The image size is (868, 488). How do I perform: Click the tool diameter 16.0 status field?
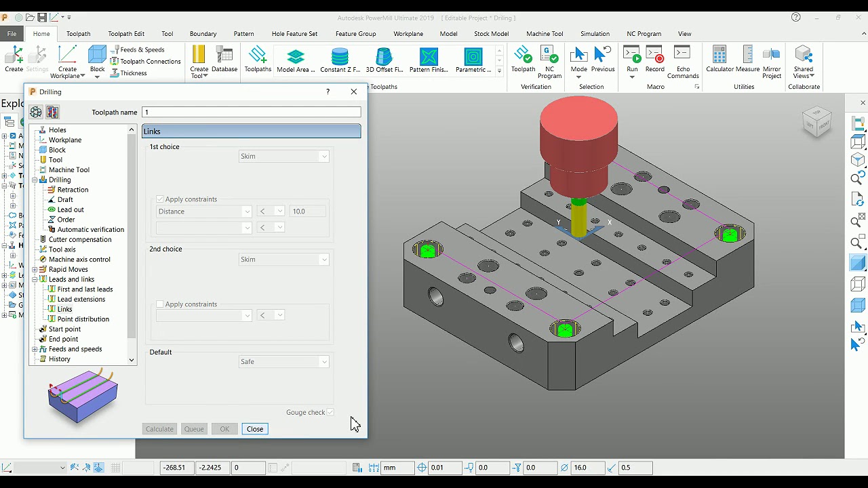tap(587, 468)
